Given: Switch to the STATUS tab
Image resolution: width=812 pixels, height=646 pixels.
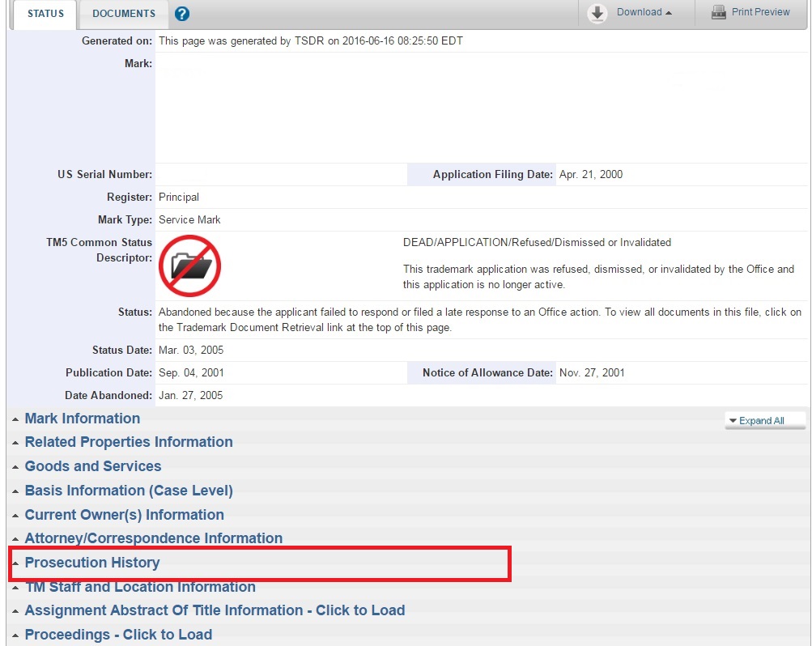Looking at the screenshot, I should point(45,14).
